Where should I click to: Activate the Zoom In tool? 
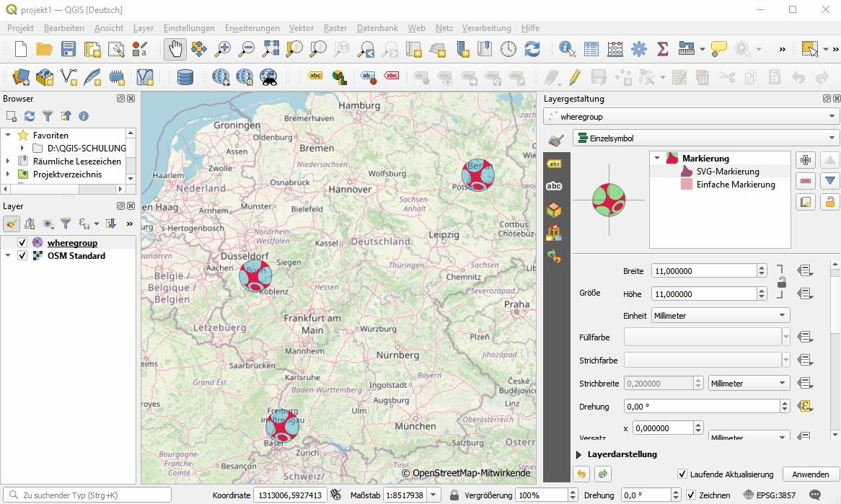[x=222, y=50]
